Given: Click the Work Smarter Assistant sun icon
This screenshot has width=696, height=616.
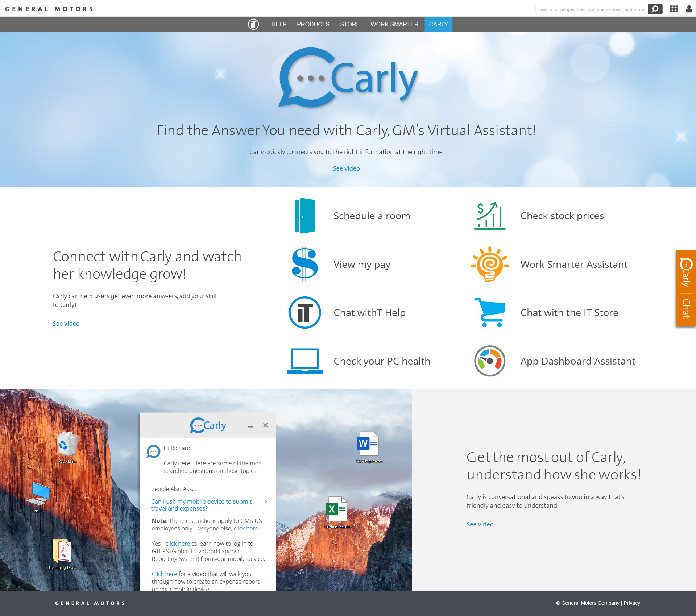Looking at the screenshot, I should point(489,264).
